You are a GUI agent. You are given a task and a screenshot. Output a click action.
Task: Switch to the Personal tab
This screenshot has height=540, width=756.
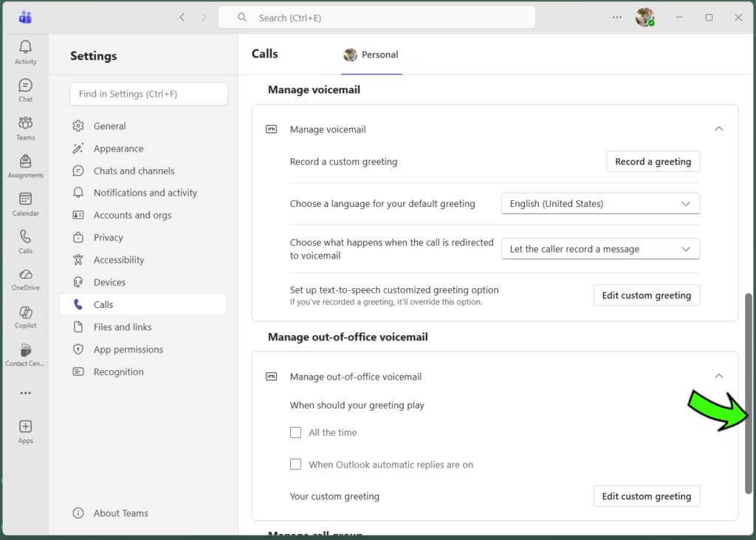371,54
